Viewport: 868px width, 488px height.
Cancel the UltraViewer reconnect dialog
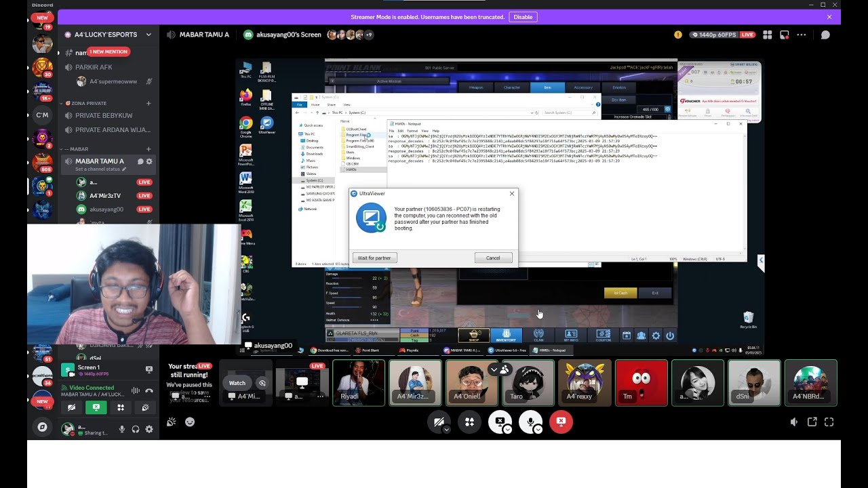tap(493, 258)
